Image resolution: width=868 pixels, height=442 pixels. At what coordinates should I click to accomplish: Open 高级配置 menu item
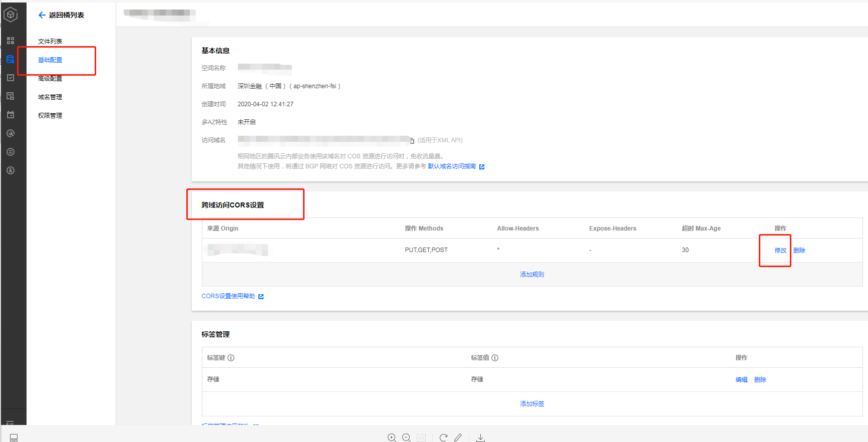pyautogui.click(x=50, y=79)
